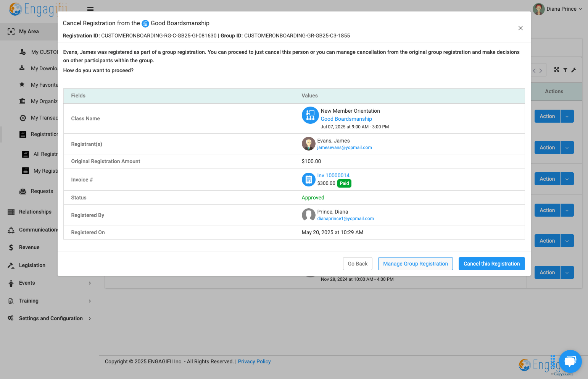Viewport: 588px width, 379px height.
Task: Click the Engagifii logo in header
Action: click(38, 9)
